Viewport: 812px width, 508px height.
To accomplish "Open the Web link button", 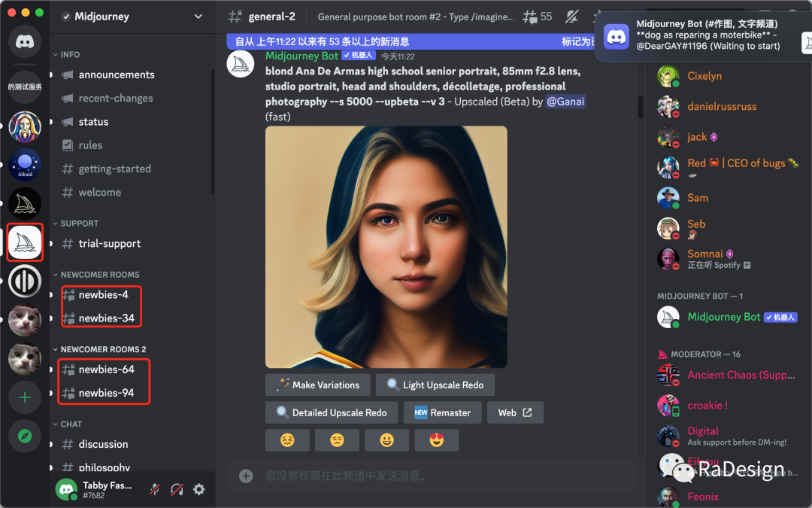I will pos(515,412).
